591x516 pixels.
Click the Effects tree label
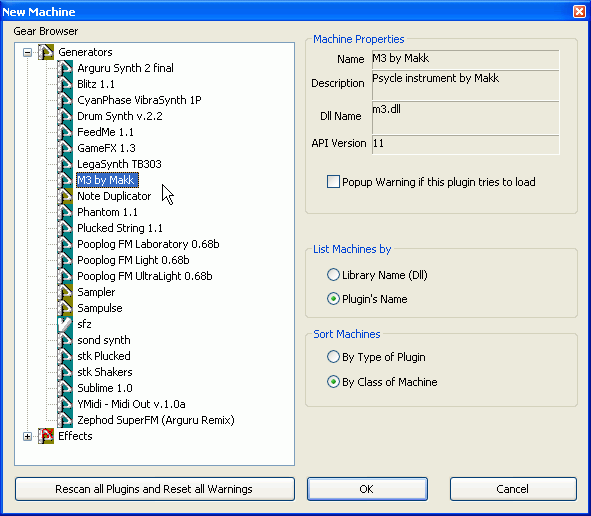(75, 436)
